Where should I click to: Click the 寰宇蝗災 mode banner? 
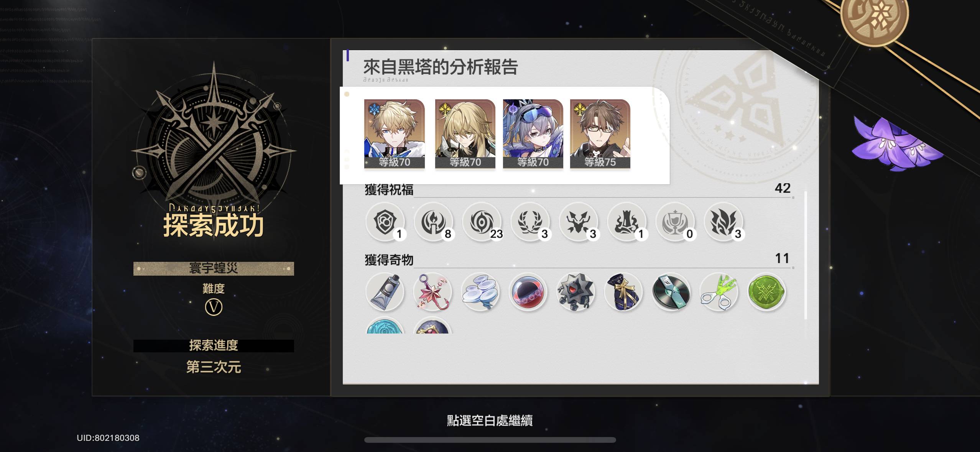pos(214,268)
